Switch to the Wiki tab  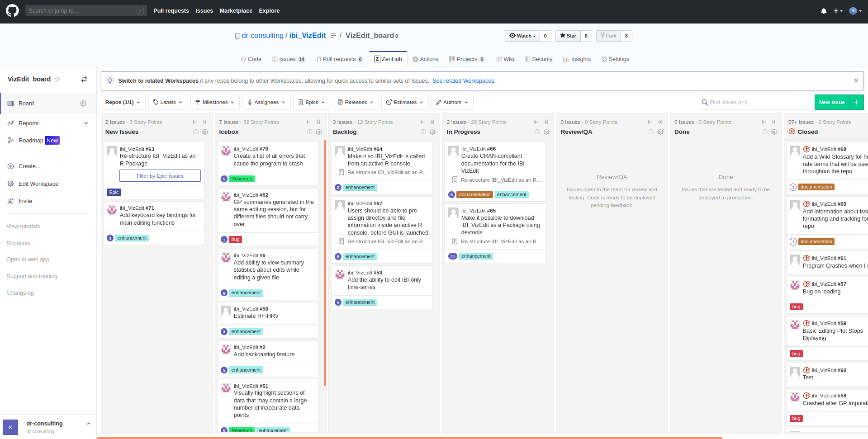click(x=505, y=59)
